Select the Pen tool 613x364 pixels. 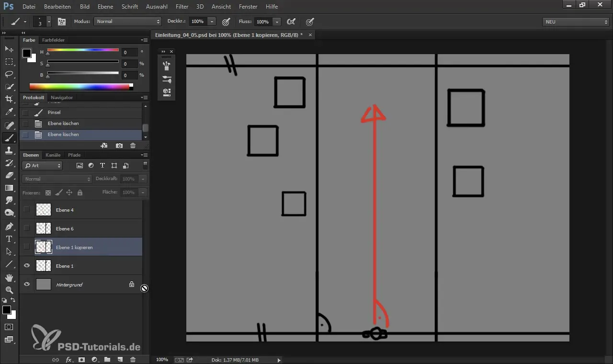(9, 226)
